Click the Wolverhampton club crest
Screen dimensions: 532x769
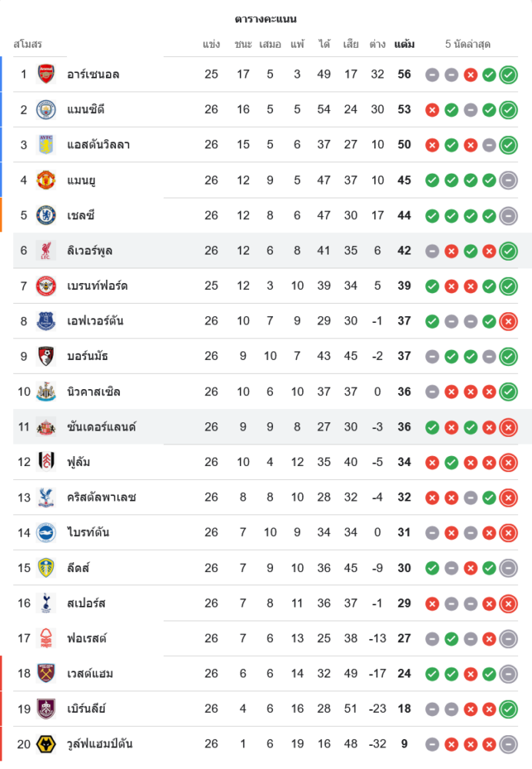click(x=46, y=744)
